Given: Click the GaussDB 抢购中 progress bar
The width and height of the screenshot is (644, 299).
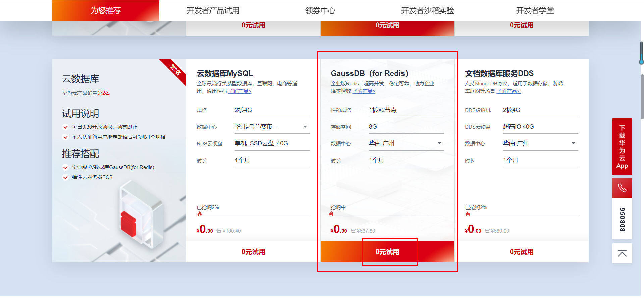Looking at the screenshot, I should [x=387, y=216].
